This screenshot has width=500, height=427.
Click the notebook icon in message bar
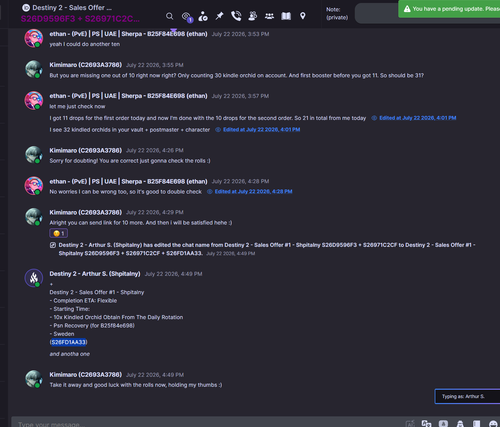click(477, 424)
